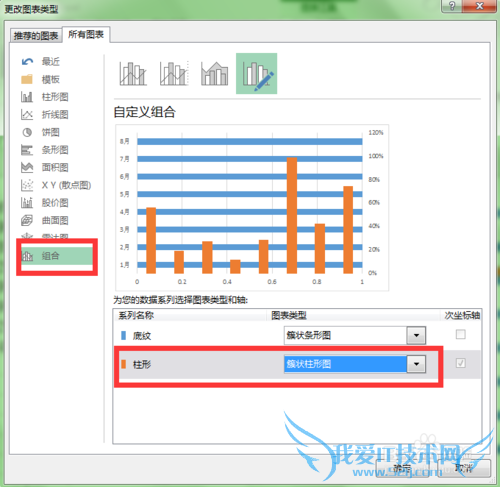Open chart type dropdown arrow for 柱形
500x487 pixels.
click(416, 364)
